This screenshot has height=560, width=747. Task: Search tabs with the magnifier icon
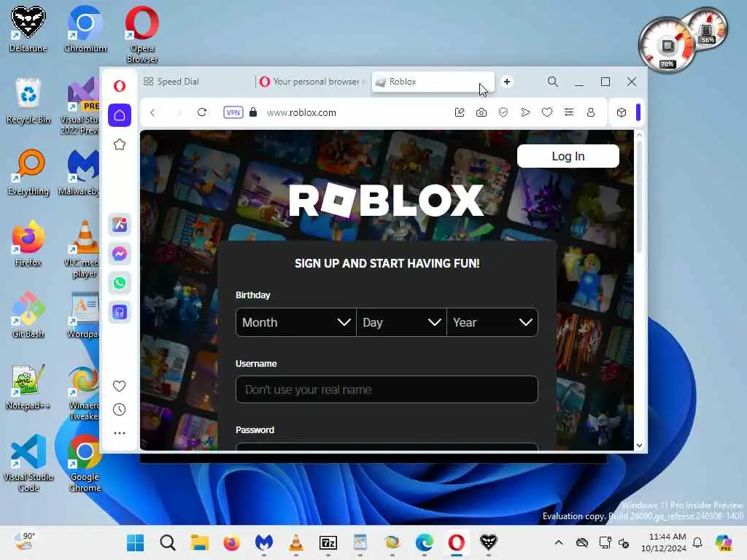click(x=553, y=82)
